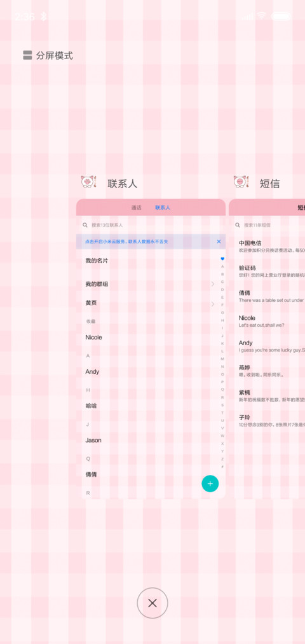Open 子玲 message thread
The image size is (305, 644).
tap(271, 421)
